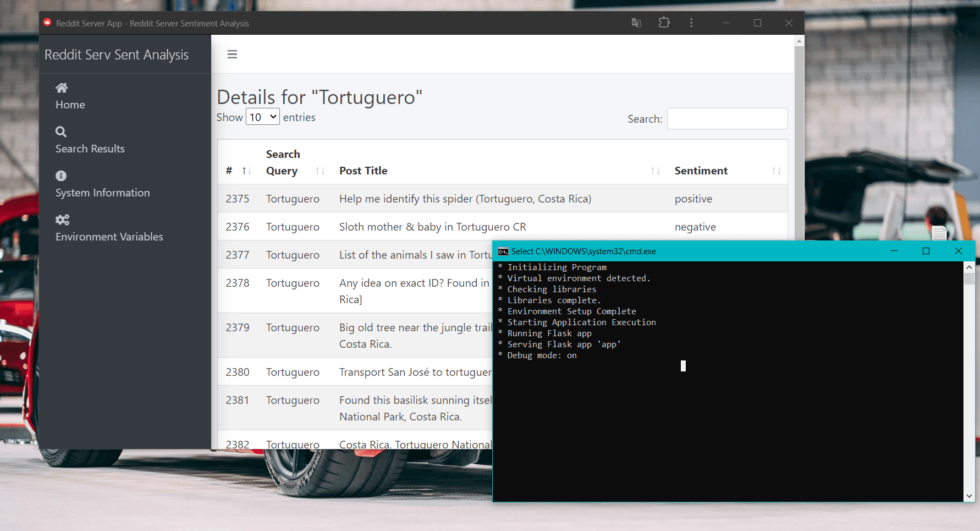
Task: Click the Search Results magnifier icon
Action: tap(61, 132)
